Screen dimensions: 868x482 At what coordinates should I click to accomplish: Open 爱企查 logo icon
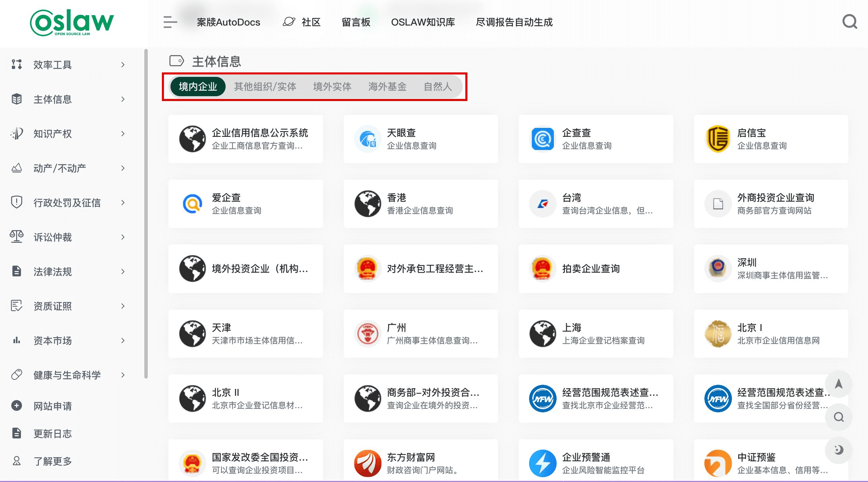pos(192,204)
